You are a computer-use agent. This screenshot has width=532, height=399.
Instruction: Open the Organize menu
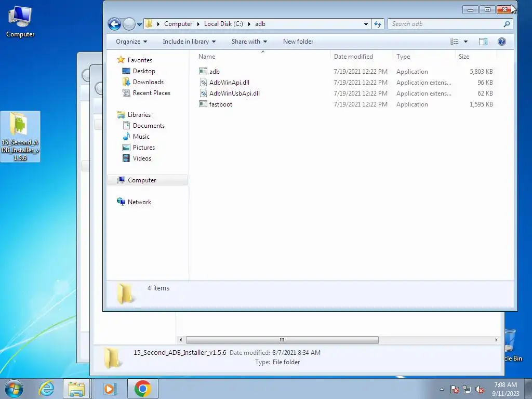coord(131,42)
